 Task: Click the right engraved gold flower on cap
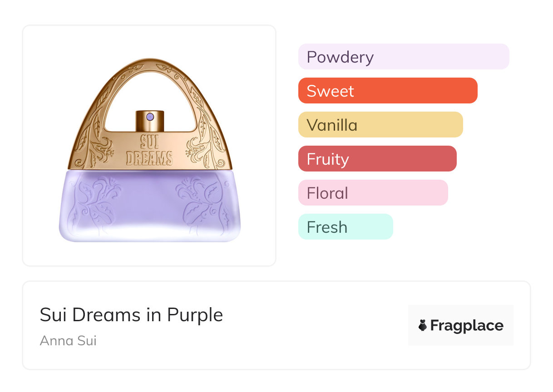click(x=199, y=148)
